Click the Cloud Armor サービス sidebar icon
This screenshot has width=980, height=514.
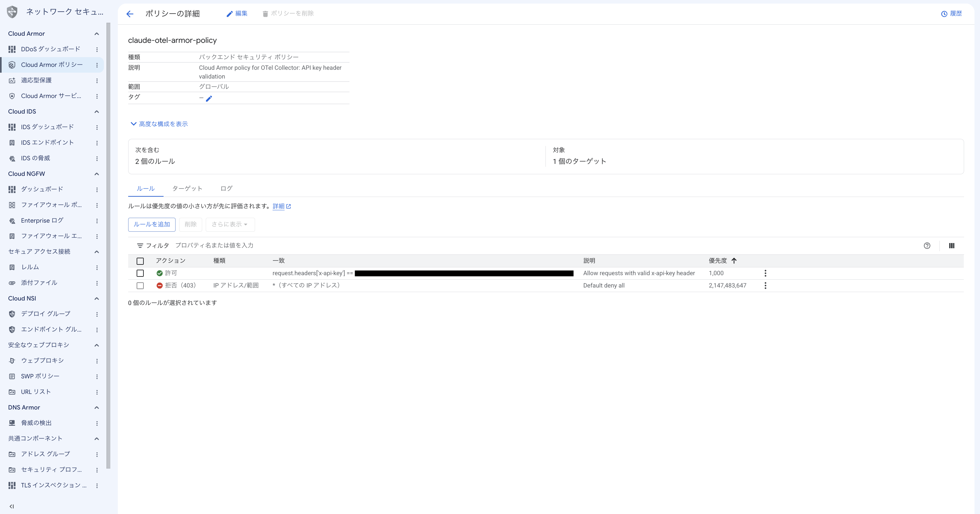12,96
